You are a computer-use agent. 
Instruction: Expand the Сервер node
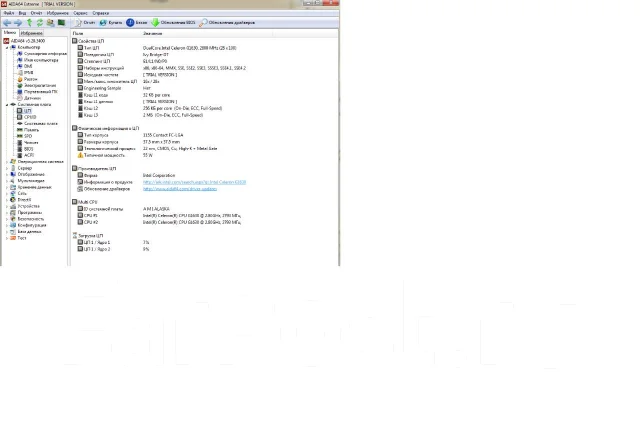[x=7, y=168]
